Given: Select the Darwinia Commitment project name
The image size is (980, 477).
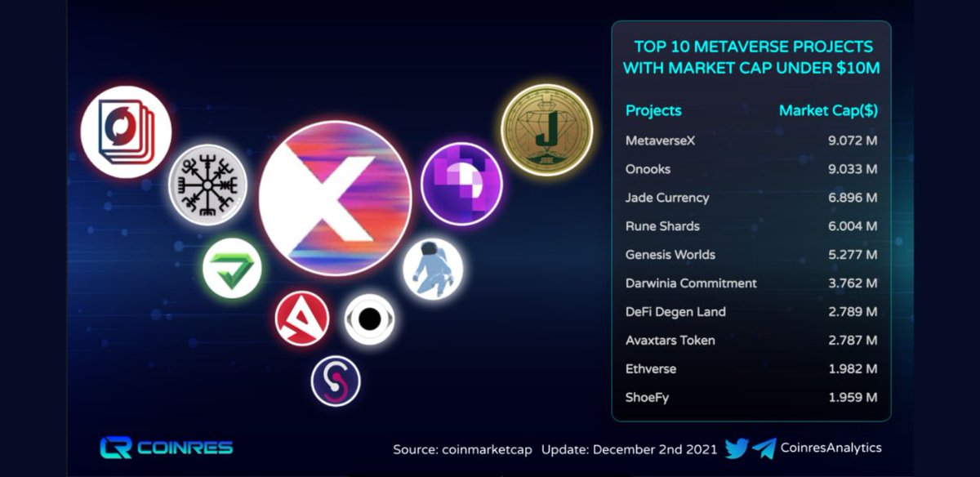Looking at the screenshot, I should tap(691, 283).
